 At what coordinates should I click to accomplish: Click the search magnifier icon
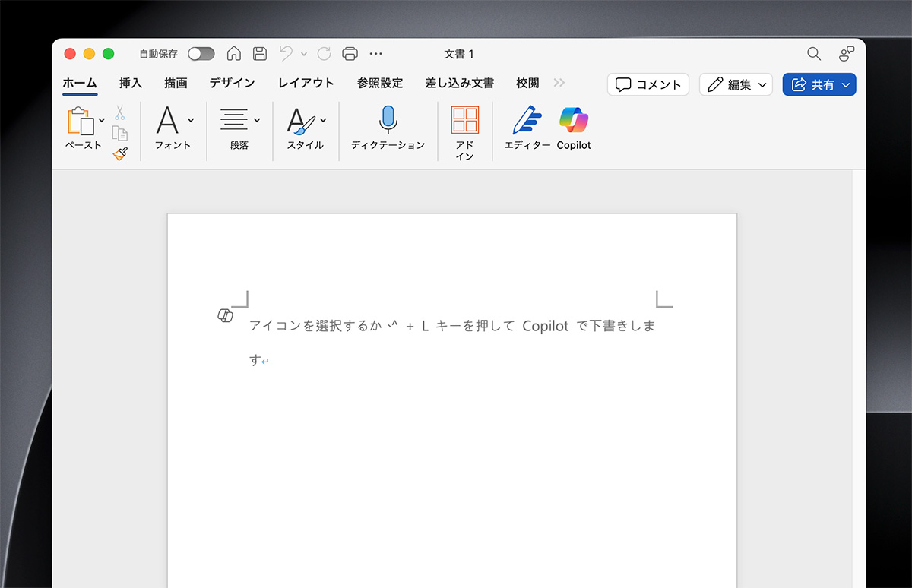(x=814, y=54)
